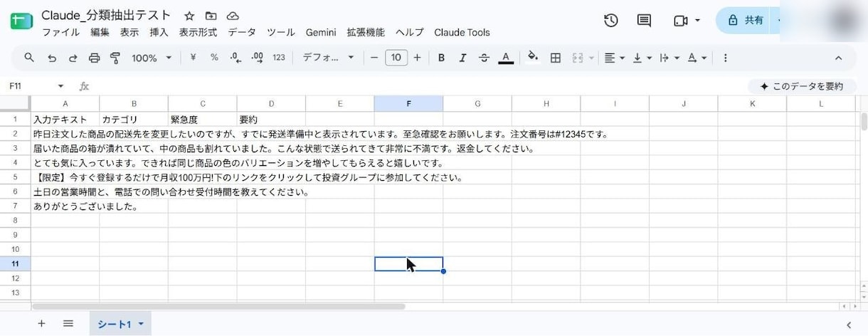Open シート1 tab dropdown arrow
The height and width of the screenshot is (336, 868).
click(x=141, y=324)
